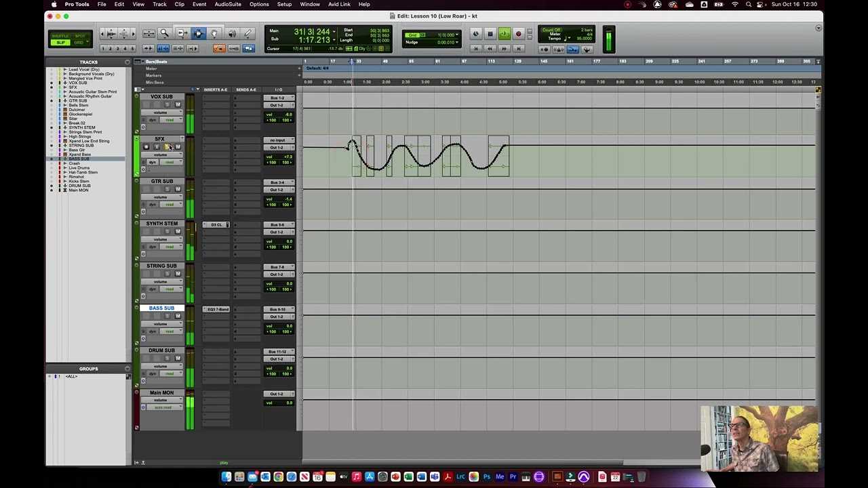Open the EQ3 7-Band insert on BASS SUB

pyautogui.click(x=217, y=309)
